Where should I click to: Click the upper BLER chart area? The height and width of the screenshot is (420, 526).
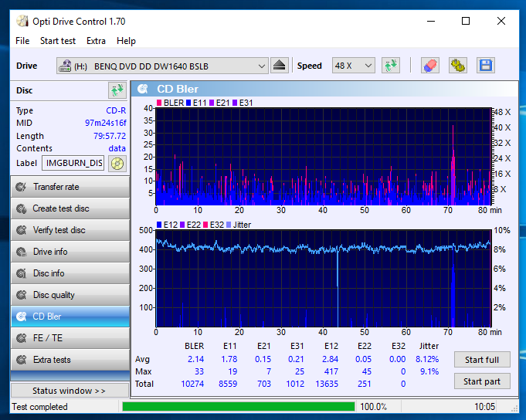(324, 157)
